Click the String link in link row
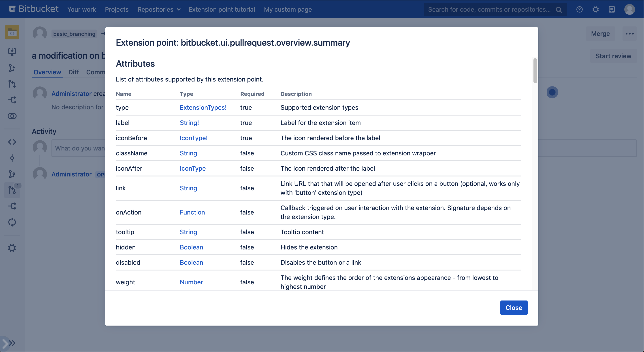The width and height of the screenshot is (644, 352). point(188,188)
